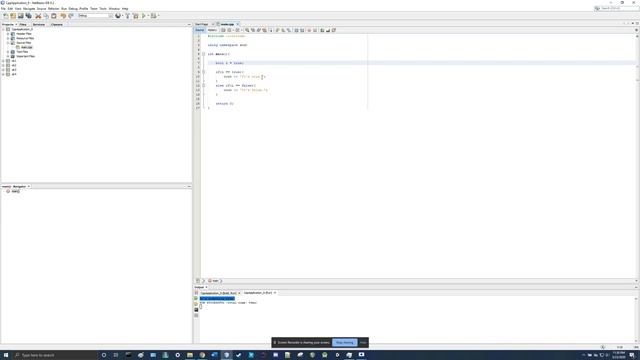
Task: Click the black terminal icon in Output sidebar
Action: pos(196,310)
